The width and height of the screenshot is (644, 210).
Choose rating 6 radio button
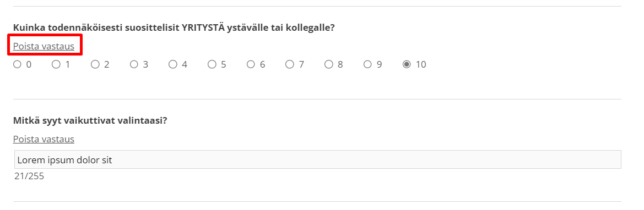pyautogui.click(x=251, y=64)
